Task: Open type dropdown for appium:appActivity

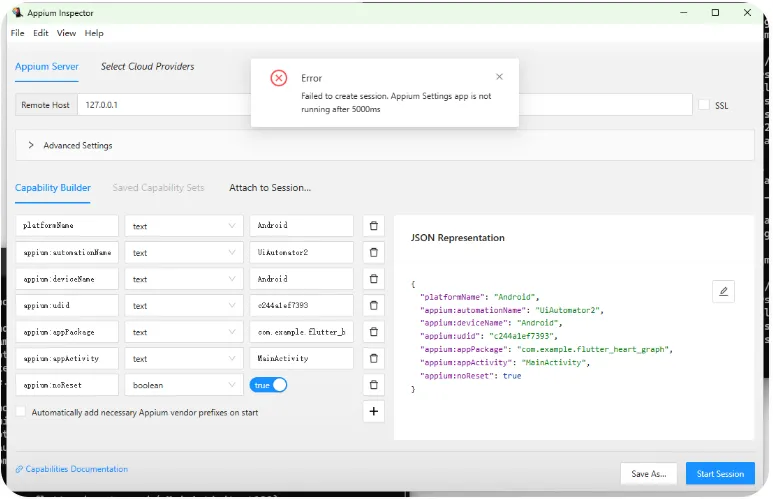Action: [x=183, y=358]
